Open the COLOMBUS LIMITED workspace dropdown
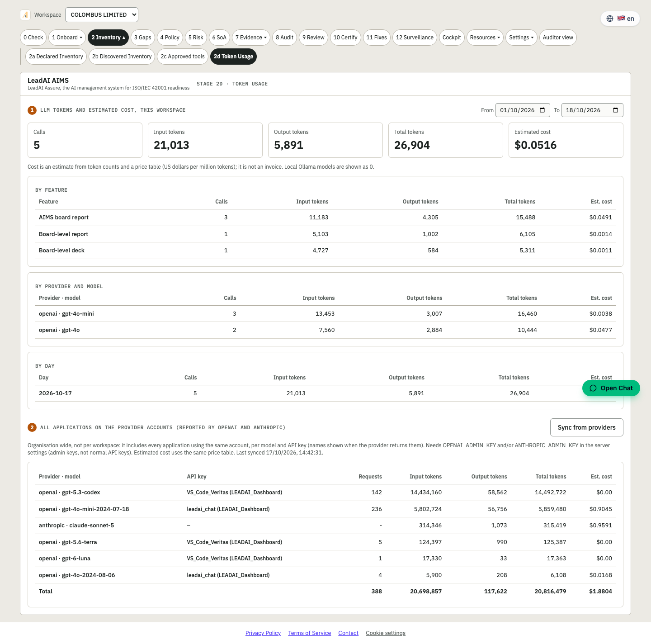Viewport: 651px width, 644px height. click(x=102, y=15)
